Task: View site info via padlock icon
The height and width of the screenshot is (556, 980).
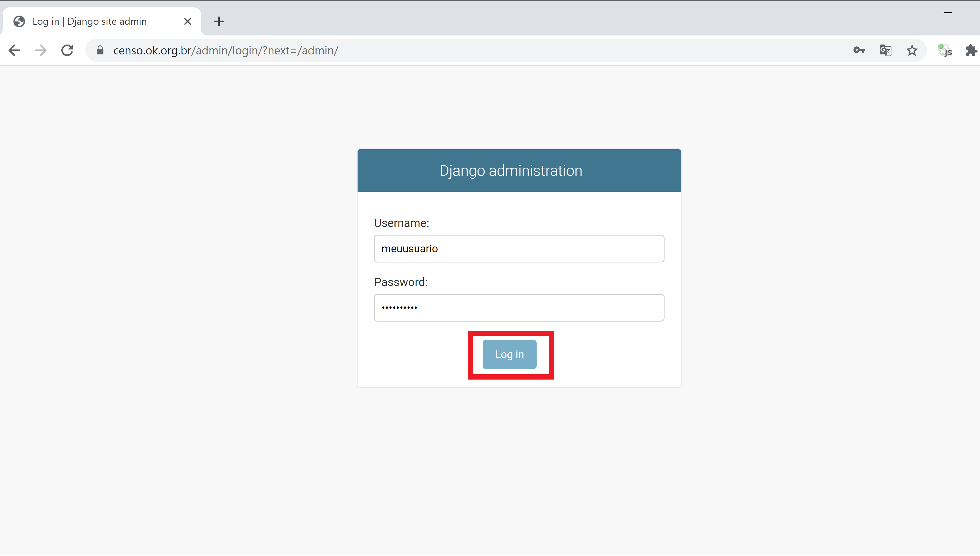Action: pyautogui.click(x=100, y=50)
